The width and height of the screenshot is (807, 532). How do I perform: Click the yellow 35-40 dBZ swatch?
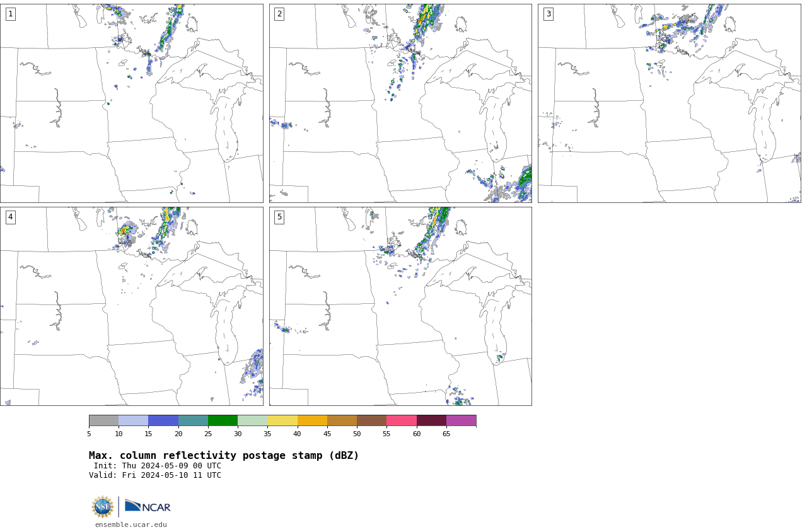tap(282, 420)
